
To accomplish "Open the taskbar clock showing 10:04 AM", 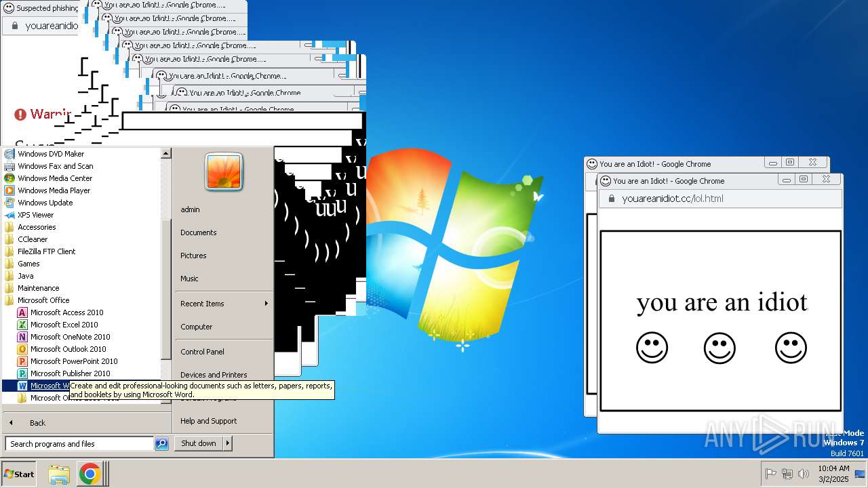I will click(833, 474).
